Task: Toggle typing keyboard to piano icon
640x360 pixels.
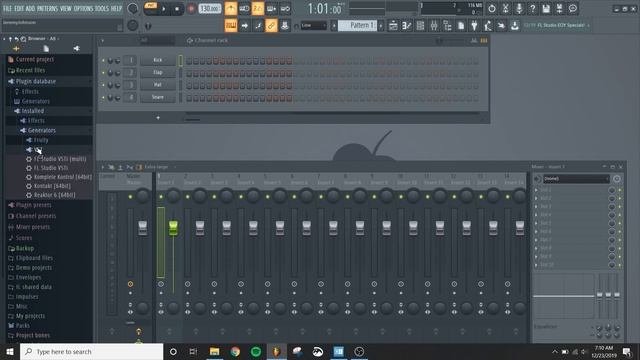Action: pos(231,25)
